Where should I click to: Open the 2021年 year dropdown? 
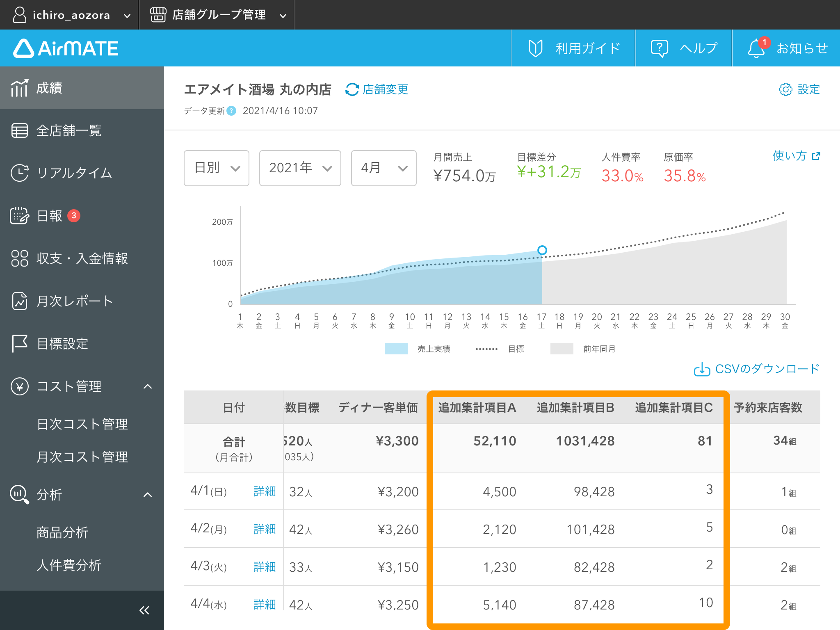click(x=300, y=168)
